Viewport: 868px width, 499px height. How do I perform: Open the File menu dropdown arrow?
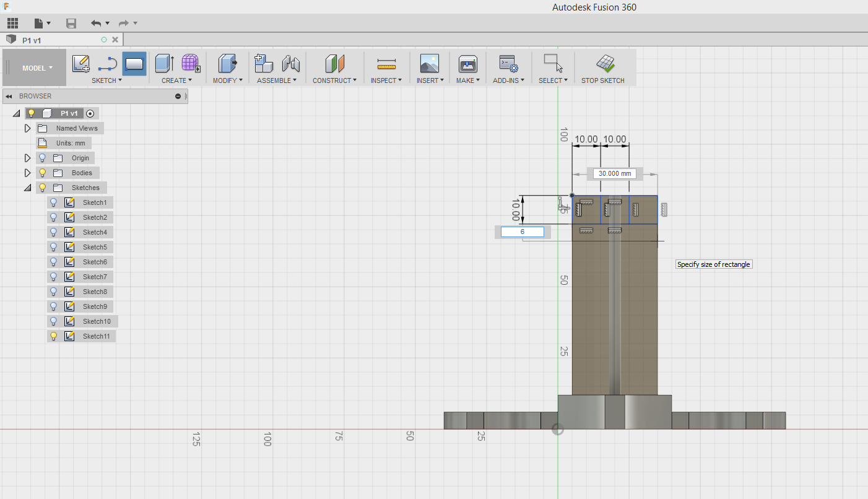[50, 24]
